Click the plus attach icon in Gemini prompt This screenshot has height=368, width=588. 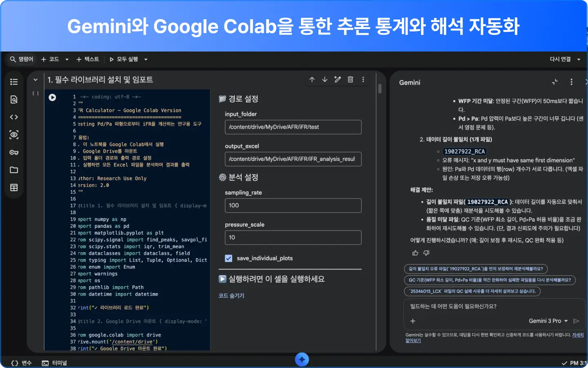(x=413, y=321)
